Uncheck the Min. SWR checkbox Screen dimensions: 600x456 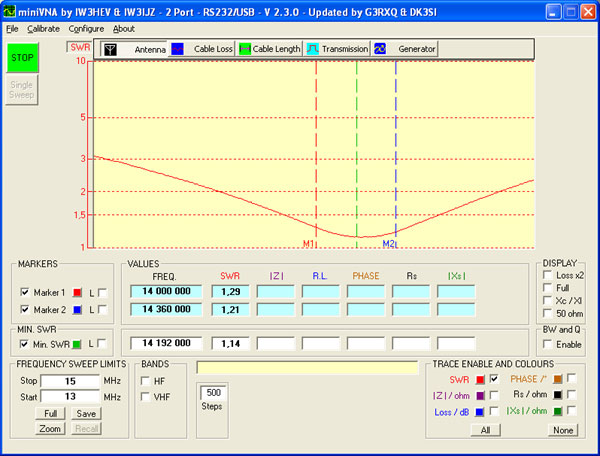25,344
